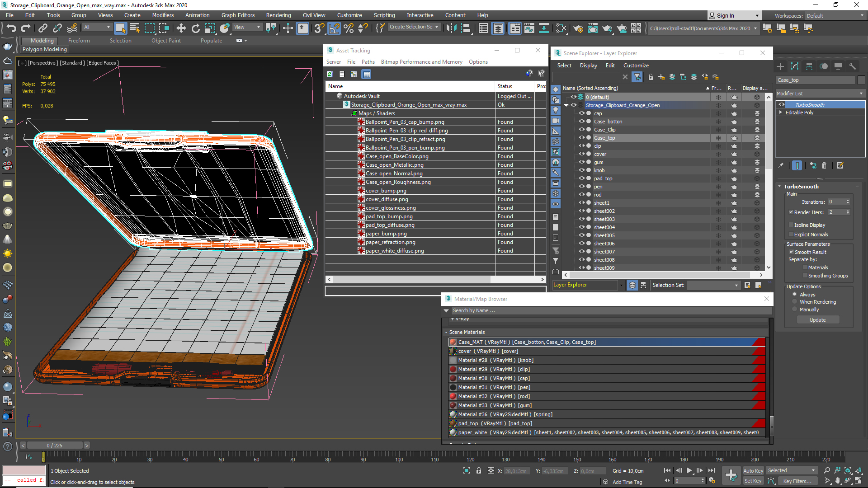868x488 pixels.
Task: Open Select by Name list icon
Action: tap(135, 28)
